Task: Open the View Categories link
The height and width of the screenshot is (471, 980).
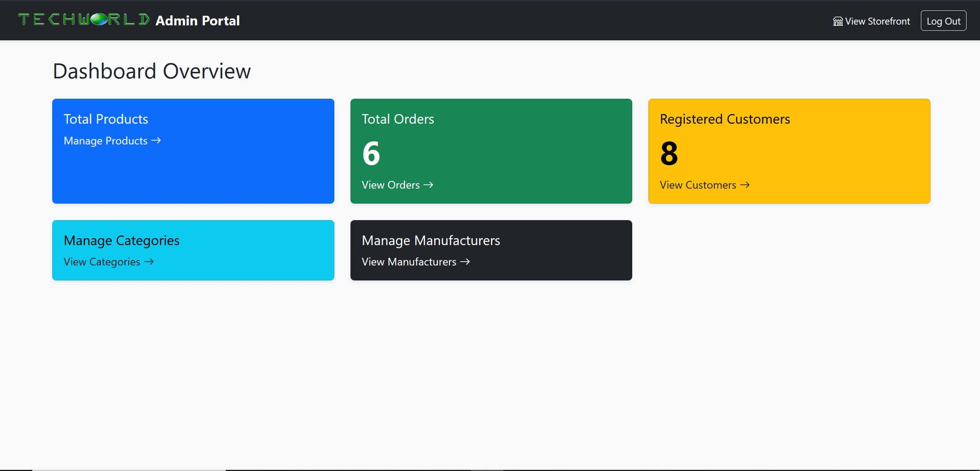Action: (x=109, y=262)
